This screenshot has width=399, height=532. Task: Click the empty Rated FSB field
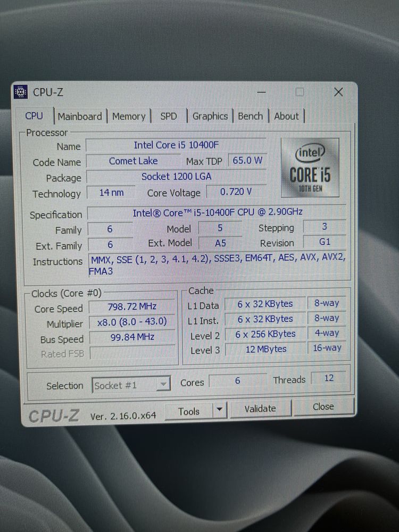coord(132,353)
